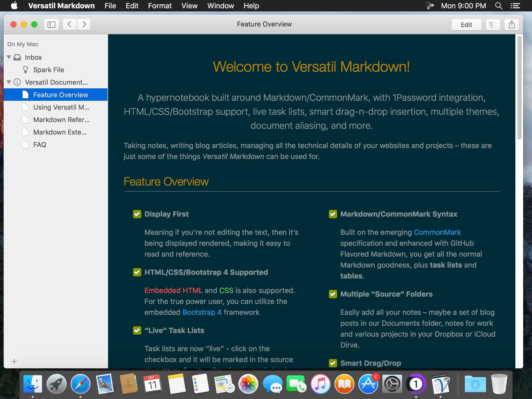Launch 1Password from the dock
Screen dimensions: 532x399
click(x=416, y=384)
